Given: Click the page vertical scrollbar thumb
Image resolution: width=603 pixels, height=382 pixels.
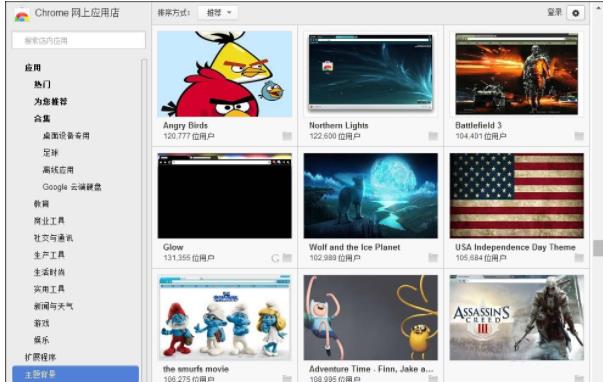Looking at the screenshot, I should click(x=598, y=248).
